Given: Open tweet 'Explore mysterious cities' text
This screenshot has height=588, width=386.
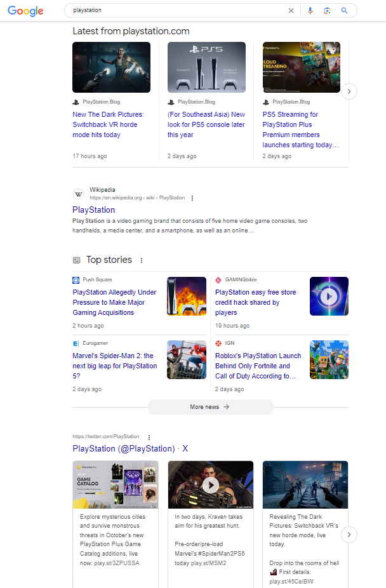Looking at the screenshot, I should point(112,540).
